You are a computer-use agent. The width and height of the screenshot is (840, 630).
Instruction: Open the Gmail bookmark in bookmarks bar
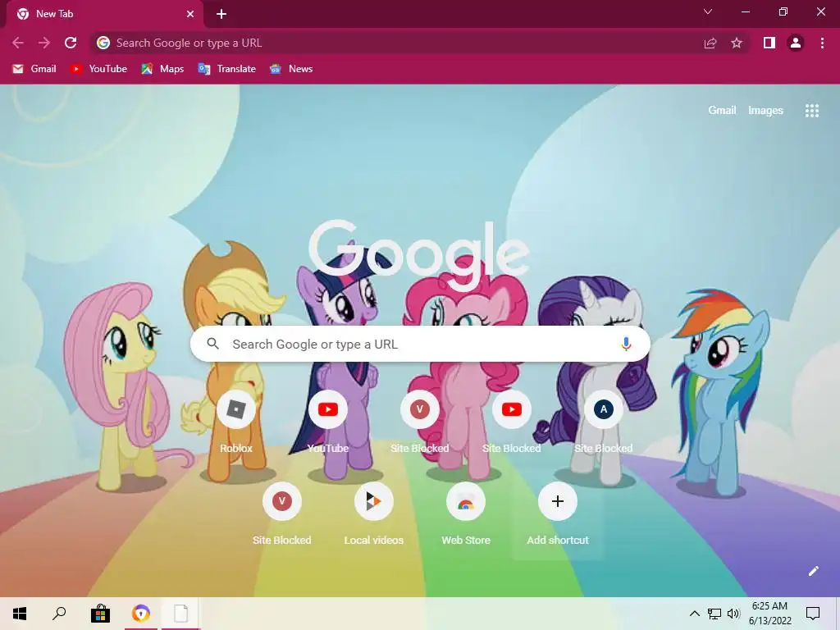coord(34,69)
